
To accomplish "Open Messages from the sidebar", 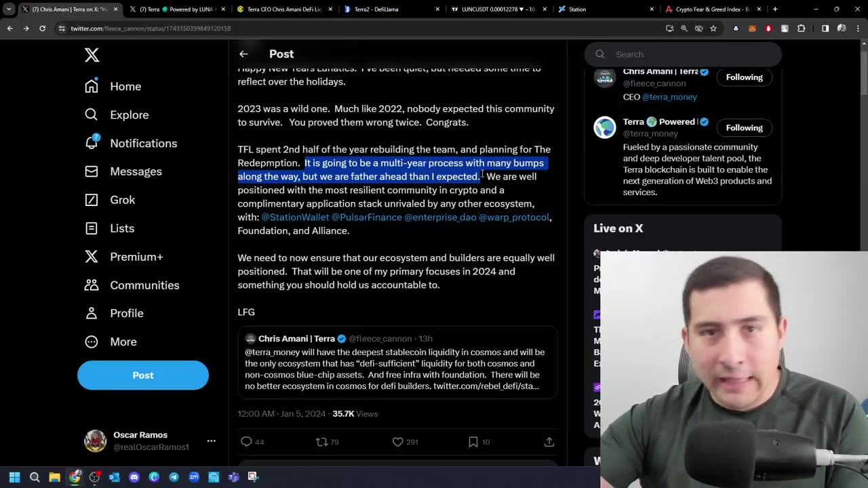I will (123, 171).
